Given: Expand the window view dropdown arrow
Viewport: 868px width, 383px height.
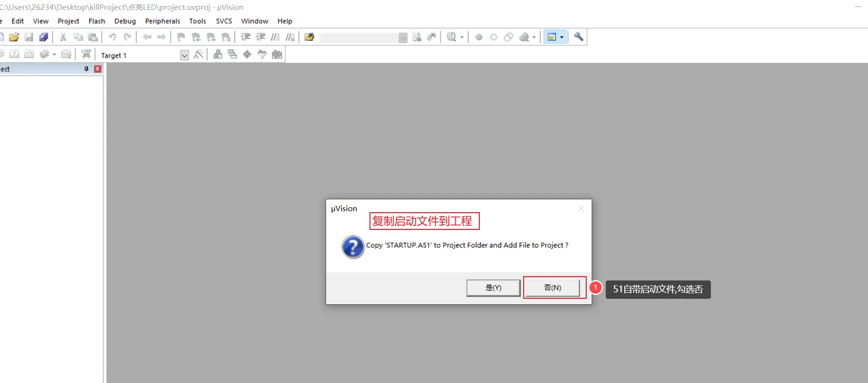Looking at the screenshot, I should [x=562, y=37].
